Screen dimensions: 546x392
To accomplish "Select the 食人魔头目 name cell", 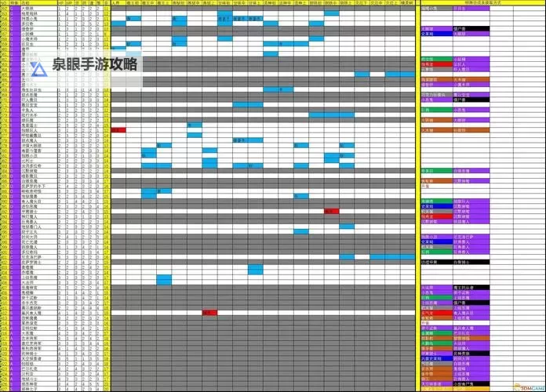I will (x=39, y=201).
